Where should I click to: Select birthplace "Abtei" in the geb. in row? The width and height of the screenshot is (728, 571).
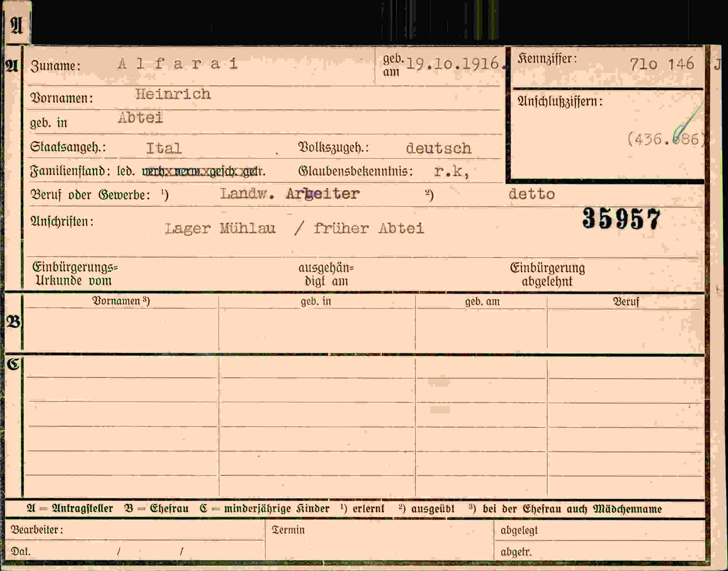tap(140, 118)
